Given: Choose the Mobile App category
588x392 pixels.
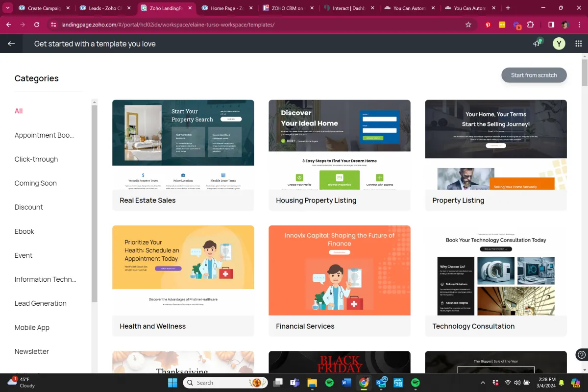Looking at the screenshot, I should (x=32, y=327).
